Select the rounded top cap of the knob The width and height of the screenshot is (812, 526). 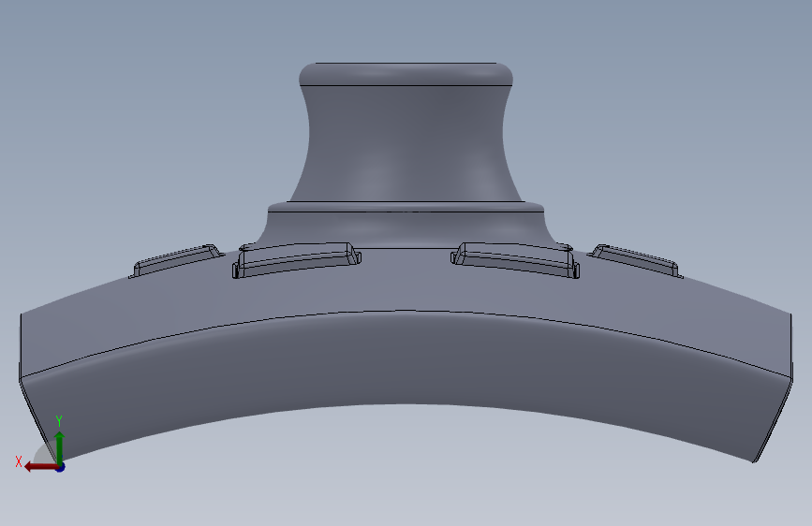(x=406, y=74)
